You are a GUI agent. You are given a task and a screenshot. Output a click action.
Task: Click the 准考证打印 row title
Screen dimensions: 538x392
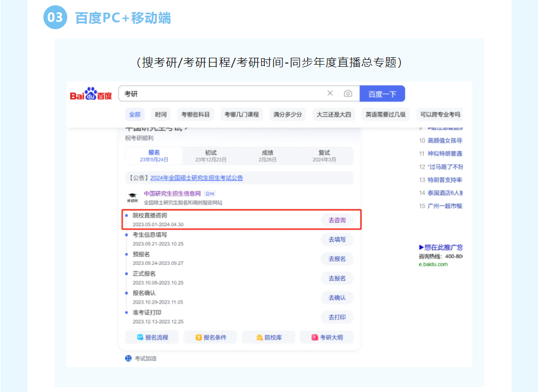[147, 313]
